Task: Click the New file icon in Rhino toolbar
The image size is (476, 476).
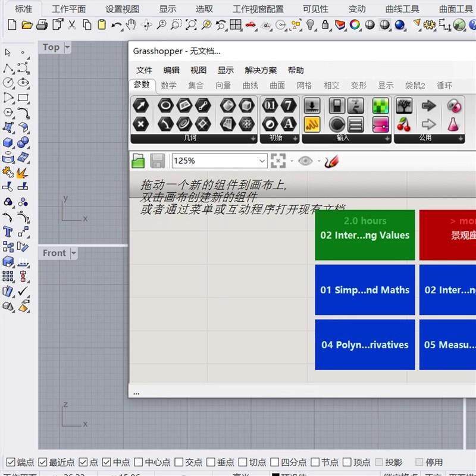Action: [x=12, y=24]
